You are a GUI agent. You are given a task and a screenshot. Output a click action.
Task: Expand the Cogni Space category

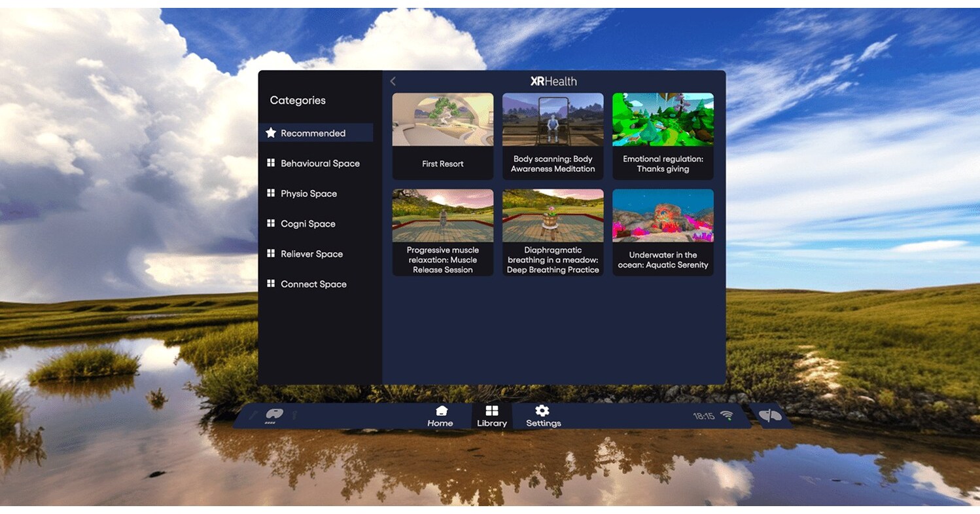[x=307, y=223]
